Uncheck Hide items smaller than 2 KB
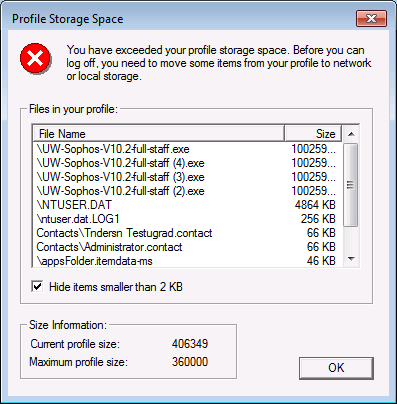Image resolution: width=397 pixels, height=404 pixels. (37, 287)
